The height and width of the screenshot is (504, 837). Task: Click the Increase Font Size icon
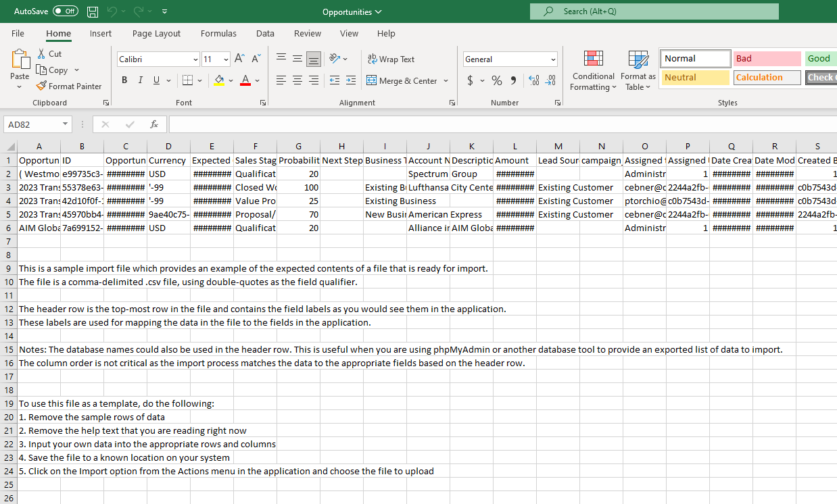point(239,59)
